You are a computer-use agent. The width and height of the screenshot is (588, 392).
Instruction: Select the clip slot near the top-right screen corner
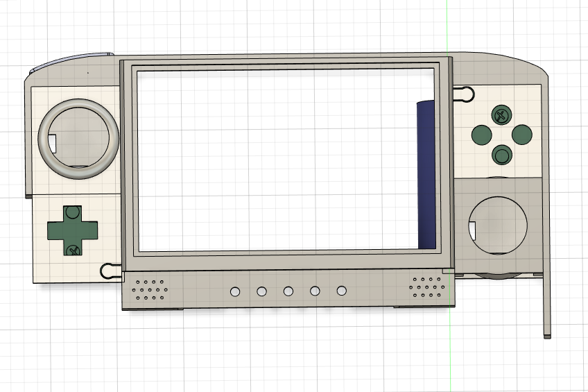tap(464, 94)
